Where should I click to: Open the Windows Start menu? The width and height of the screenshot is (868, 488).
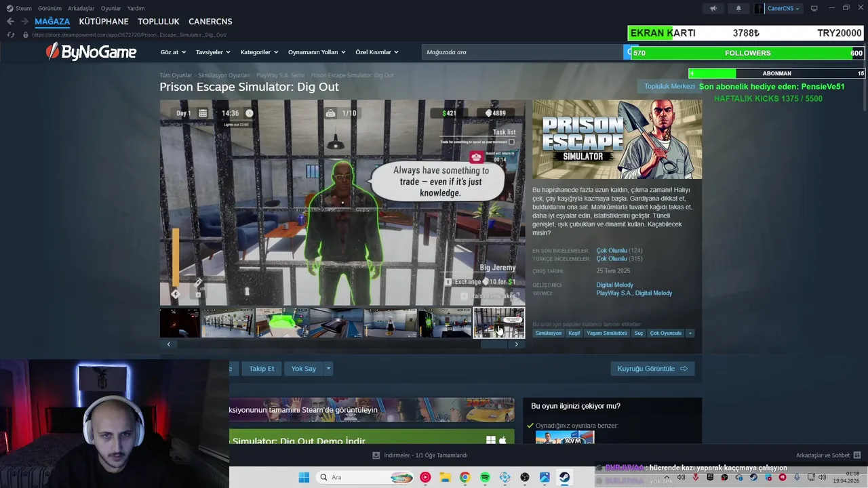(x=304, y=477)
